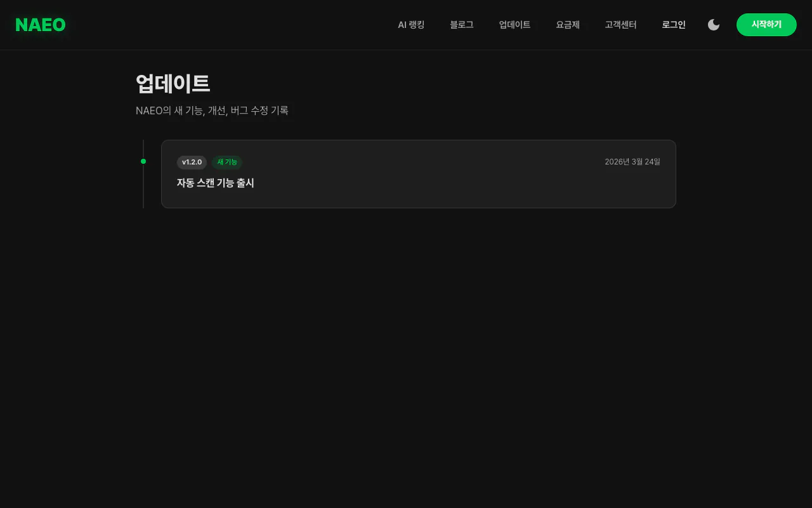
Task: Toggle dark mode moon icon
Action: pyautogui.click(x=714, y=25)
